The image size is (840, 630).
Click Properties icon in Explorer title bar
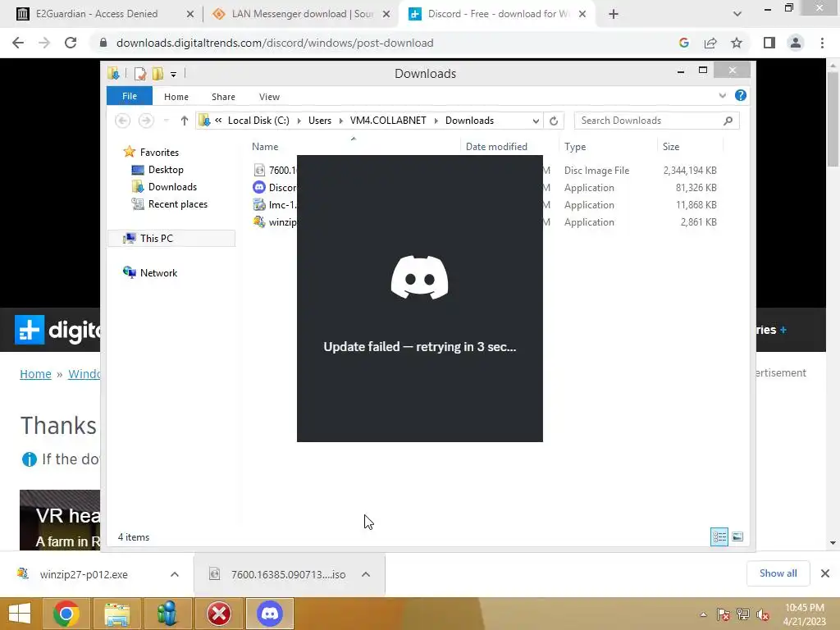139,74
